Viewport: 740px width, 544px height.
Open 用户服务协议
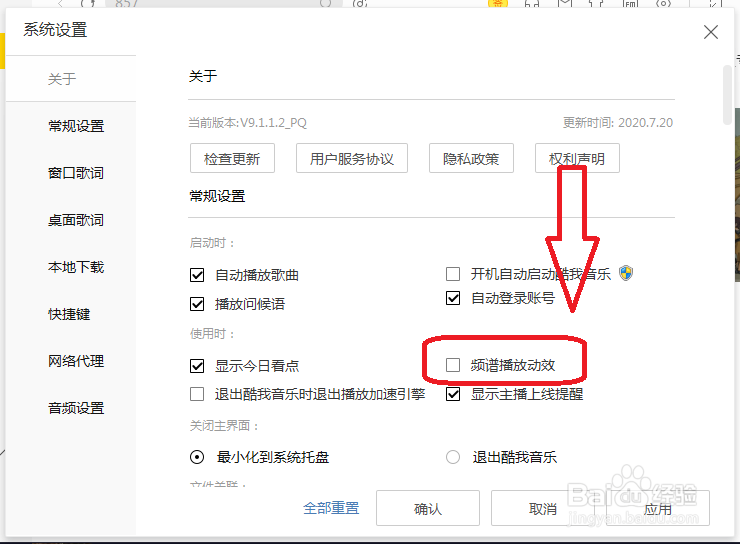[x=352, y=159]
